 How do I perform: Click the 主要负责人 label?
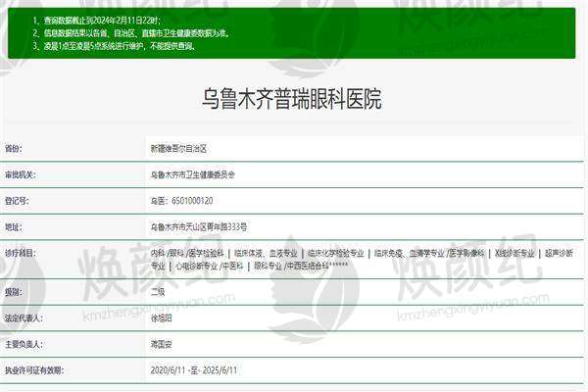pos(24,344)
